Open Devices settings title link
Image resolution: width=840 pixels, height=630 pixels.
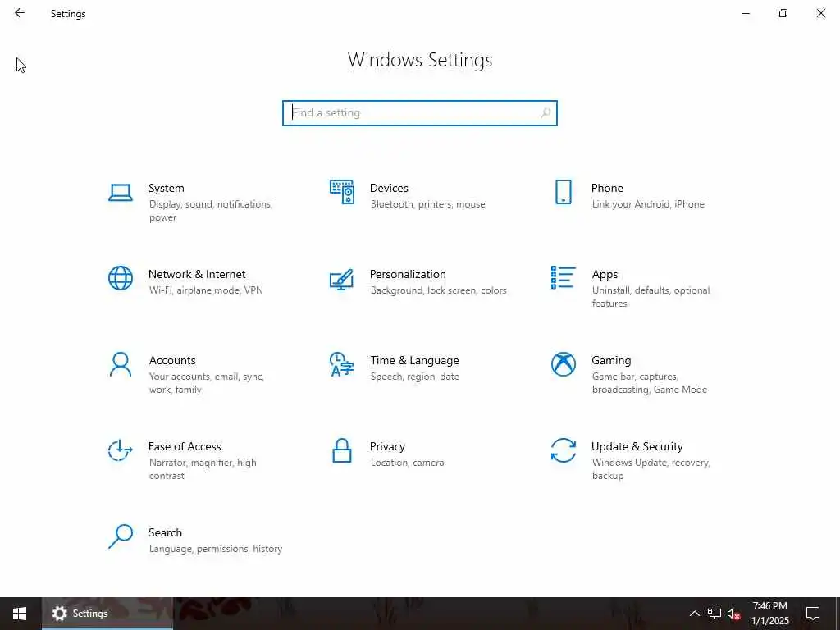[x=389, y=188]
